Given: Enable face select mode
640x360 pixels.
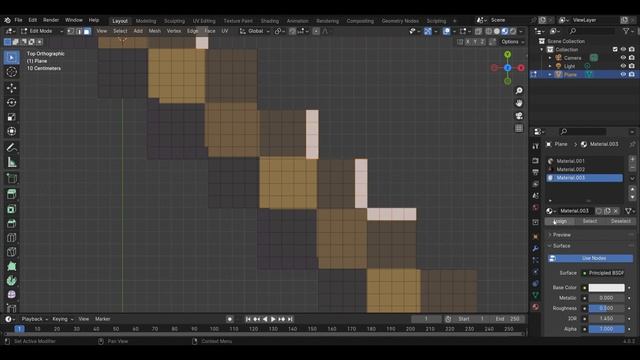Looking at the screenshot, I should (87, 31).
